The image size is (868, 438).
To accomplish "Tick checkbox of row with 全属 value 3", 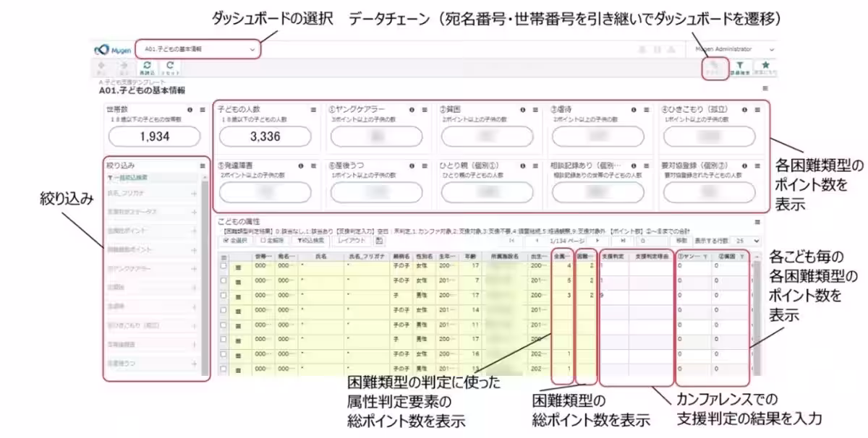I will tap(224, 295).
